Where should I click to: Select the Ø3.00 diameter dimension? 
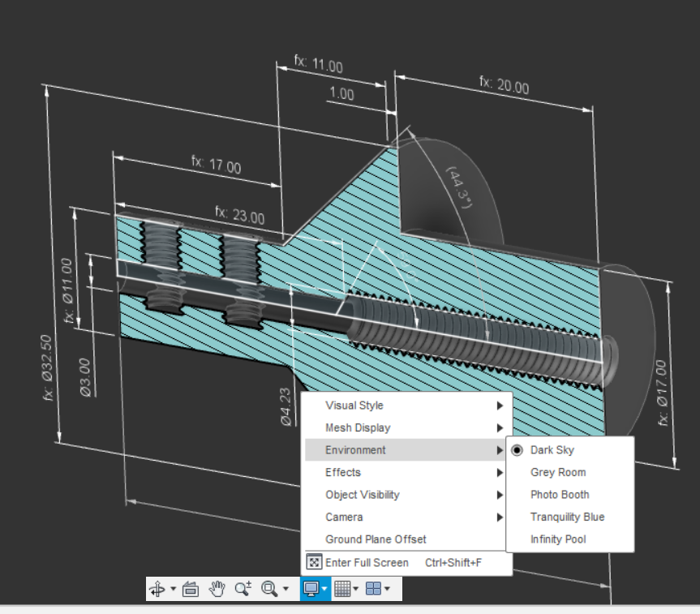click(x=85, y=377)
